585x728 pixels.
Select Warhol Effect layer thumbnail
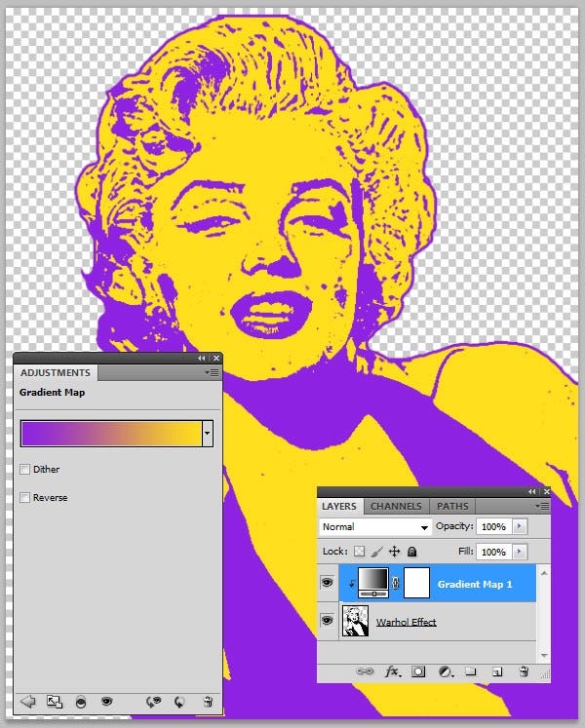356,620
